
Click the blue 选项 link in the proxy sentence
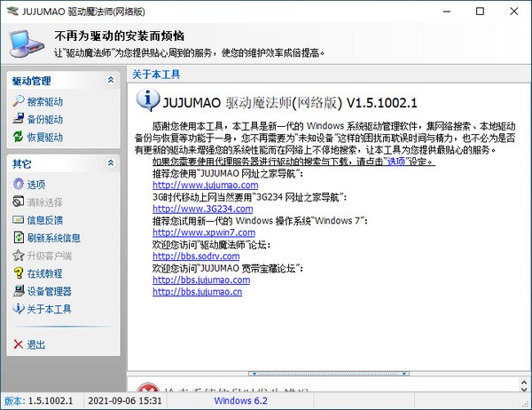point(396,161)
